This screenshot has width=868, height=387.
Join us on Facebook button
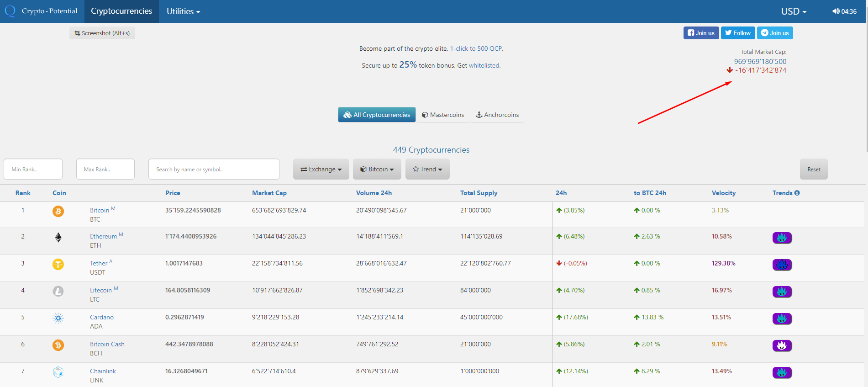[701, 33]
